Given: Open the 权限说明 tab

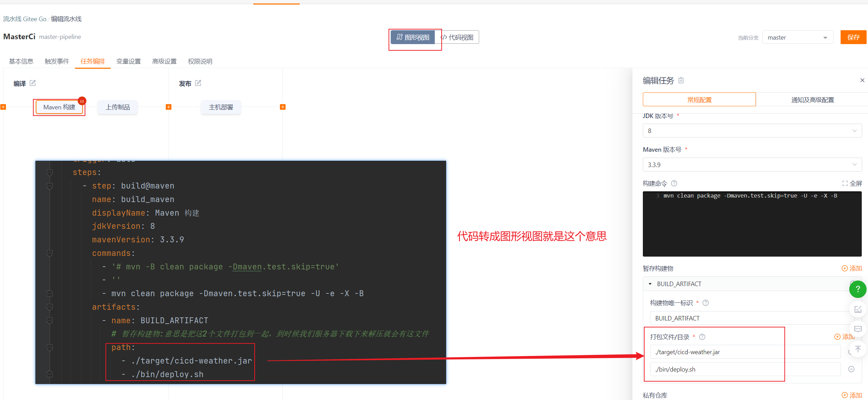Looking at the screenshot, I should 200,61.
